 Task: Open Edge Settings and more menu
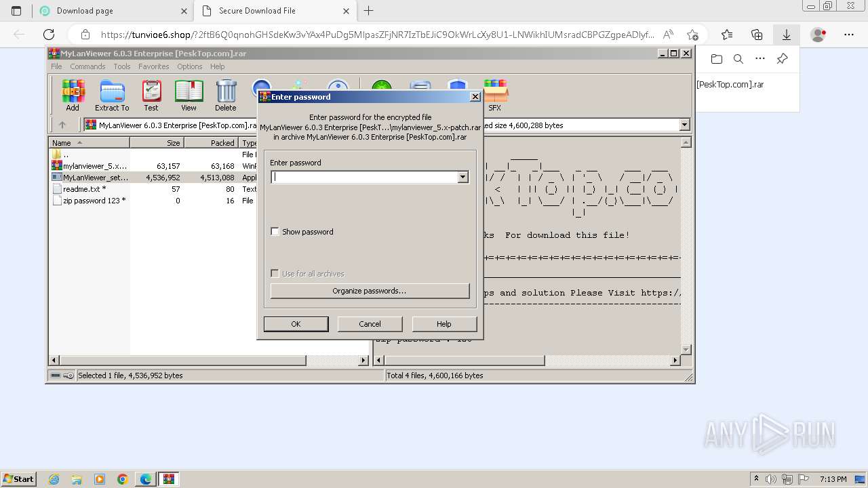(849, 35)
